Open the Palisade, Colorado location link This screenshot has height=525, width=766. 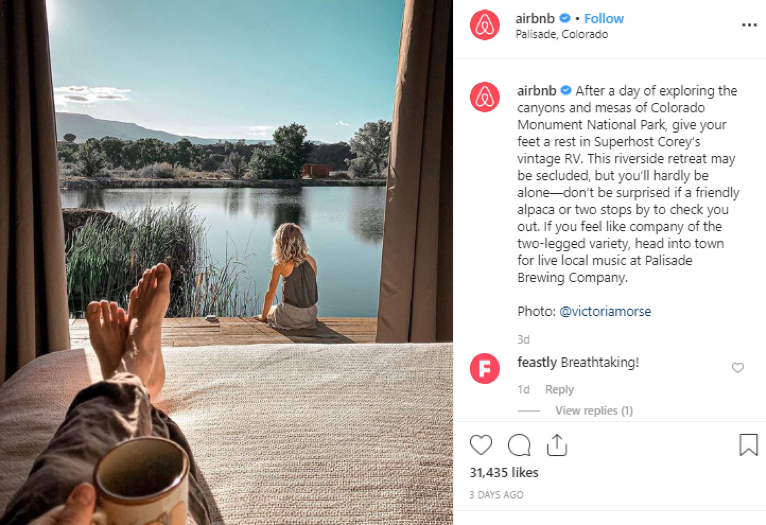click(x=562, y=34)
